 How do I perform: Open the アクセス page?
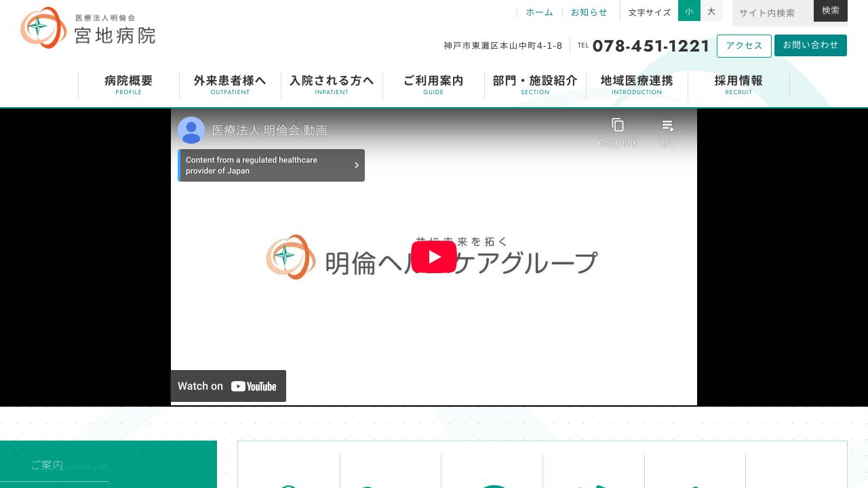tap(744, 45)
